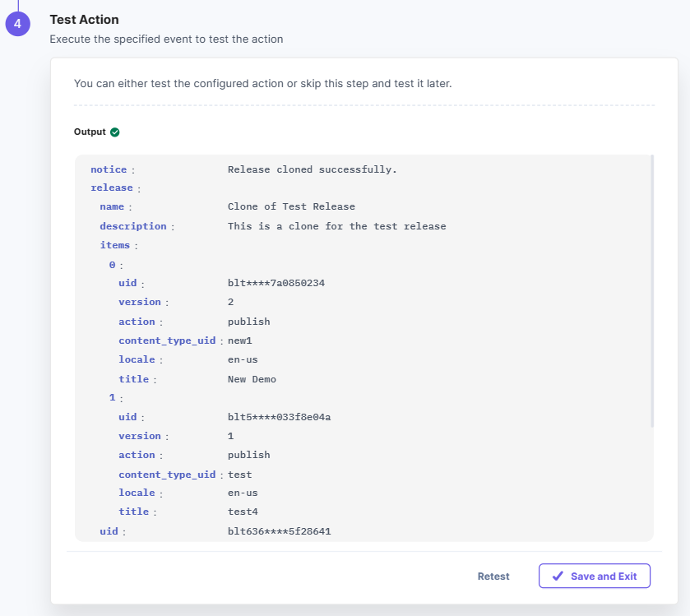The height and width of the screenshot is (616, 690).
Task: Click the Test Action step heading
Action: pos(84,20)
